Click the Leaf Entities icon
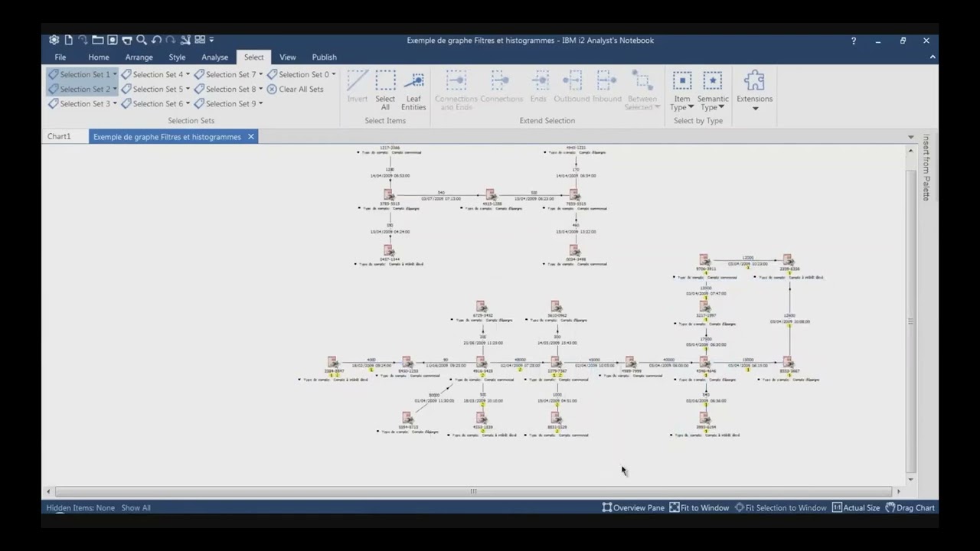Image resolution: width=980 pixels, height=551 pixels. point(413,80)
